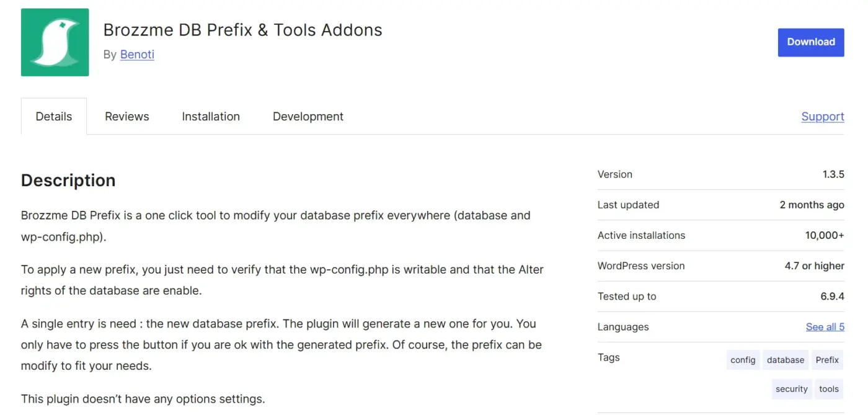Open author Benoti's profile link
The height and width of the screenshot is (415, 868).
coord(137,55)
